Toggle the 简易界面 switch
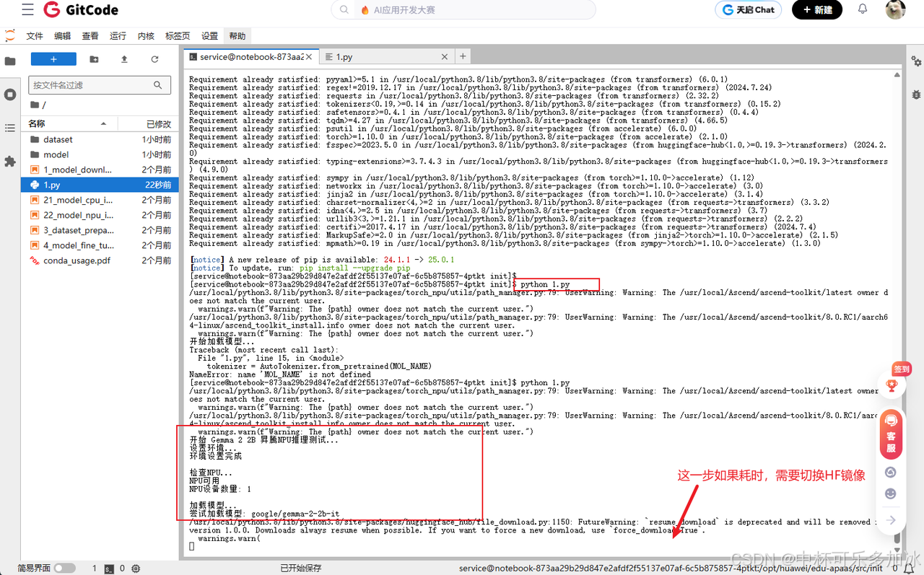This screenshot has height=575, width=924. pos(64,569)
